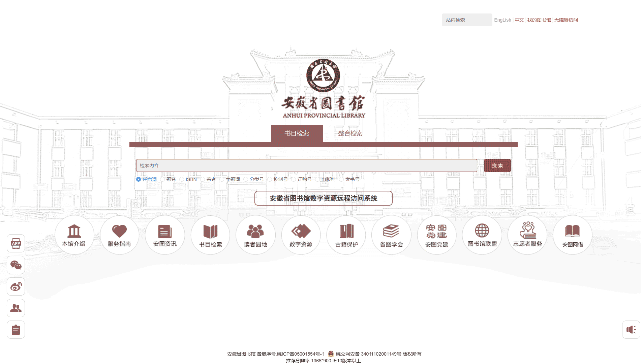Open the 书目检索 book circle icon
641x364 pixels.
(210, 235)
